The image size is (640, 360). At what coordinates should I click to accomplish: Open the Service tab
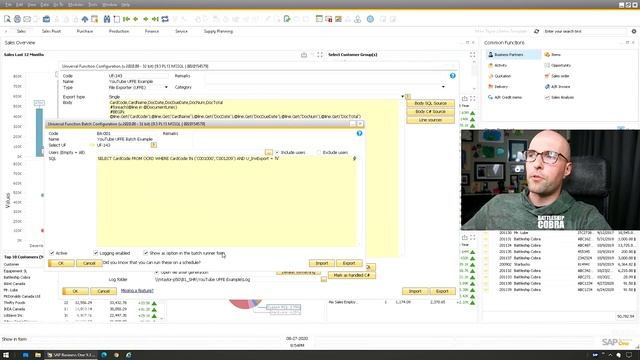coord(181,31)
